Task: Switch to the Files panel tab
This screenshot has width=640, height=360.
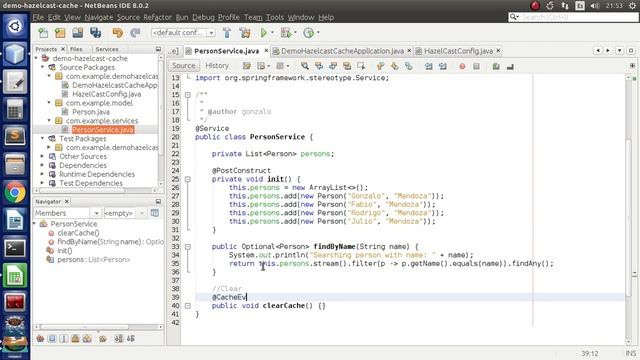Action: [x=76, y=49]
